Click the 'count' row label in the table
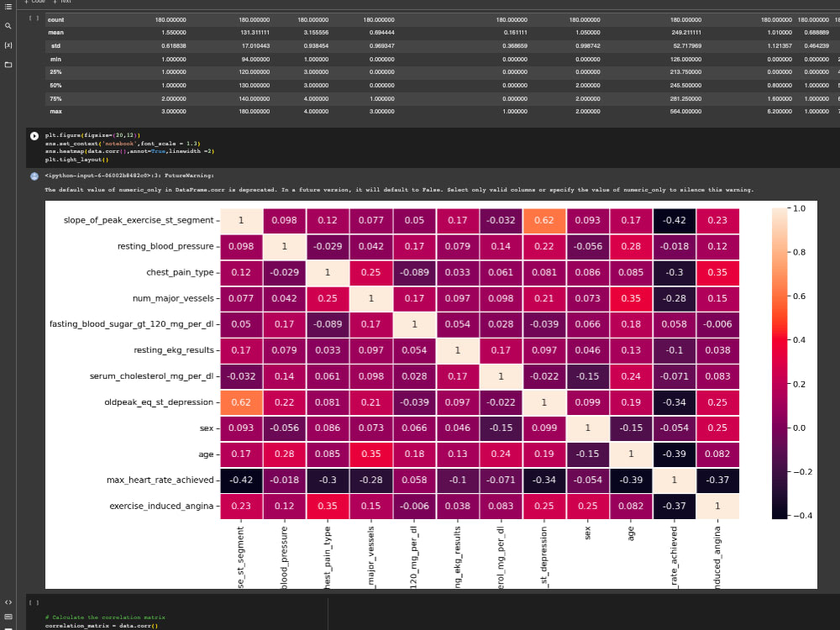This screenshot has width=840, height=630. [x=55, y=20]
